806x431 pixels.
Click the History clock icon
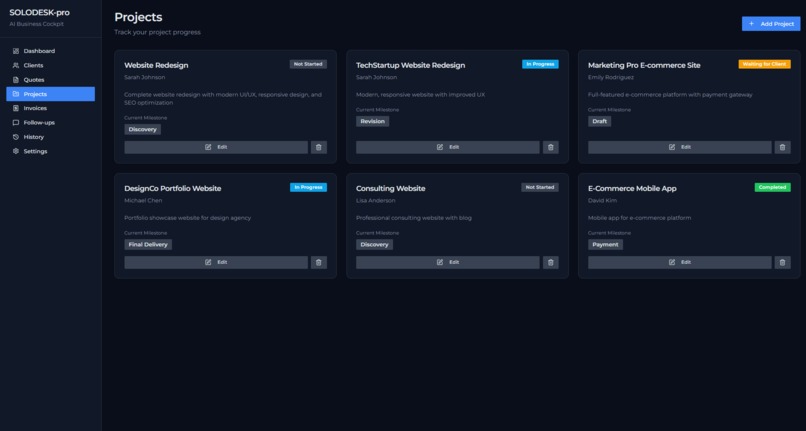[15, 137]
